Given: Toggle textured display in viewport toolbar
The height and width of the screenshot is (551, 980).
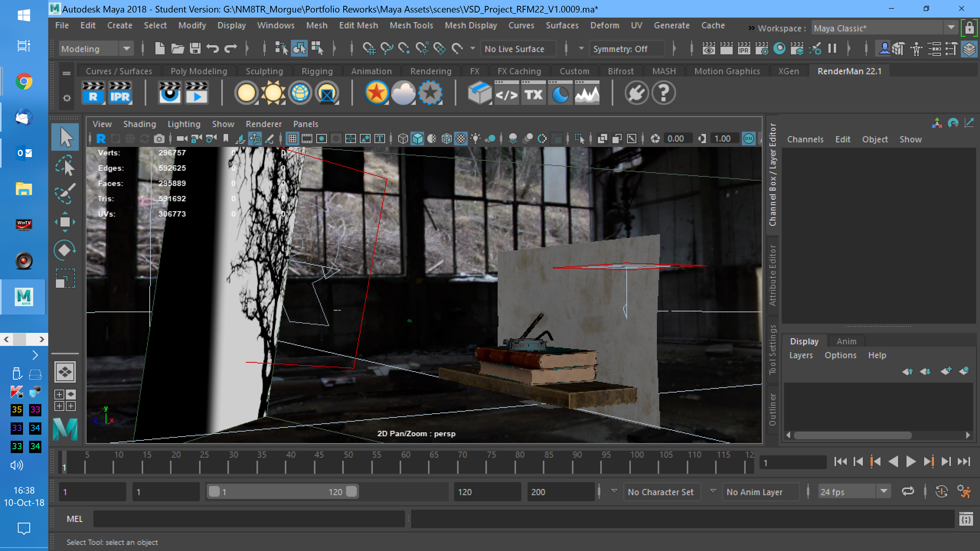Looking at the screenshot, I should pos(461,139).
